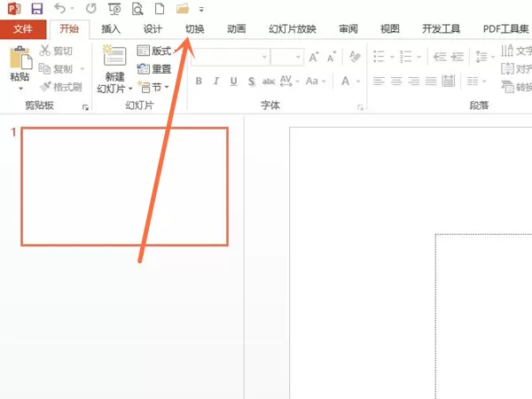
Task: Click distributed alignment icon
Action: tap(449, 81)
